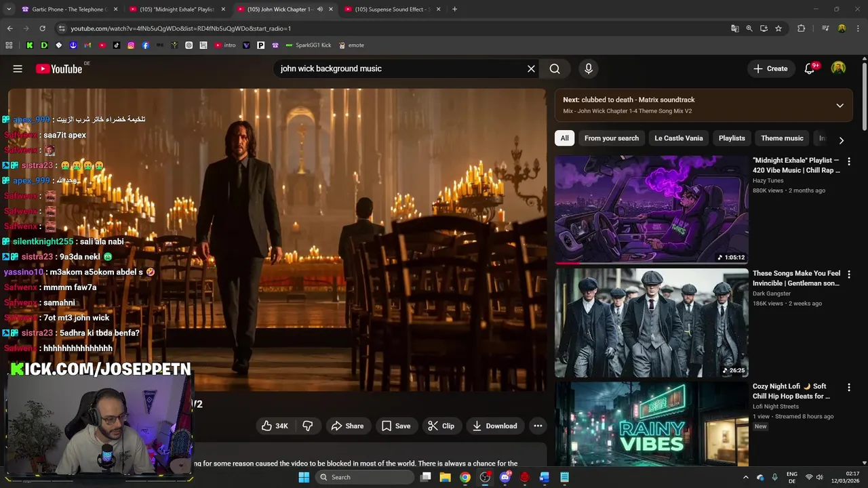Select the Le Castle Vania chip
868x488 pixels.
click(x=678, y=138)
